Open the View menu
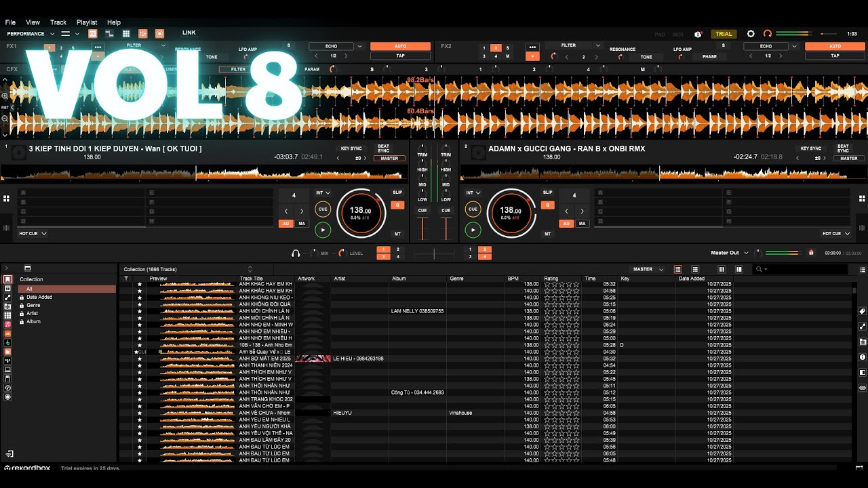 (33, 22)
